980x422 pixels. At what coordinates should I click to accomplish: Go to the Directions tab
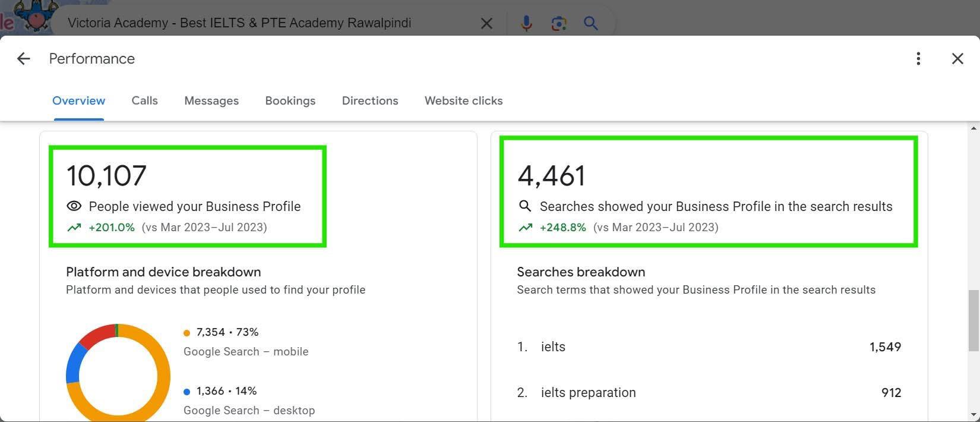tap(370, 100)
